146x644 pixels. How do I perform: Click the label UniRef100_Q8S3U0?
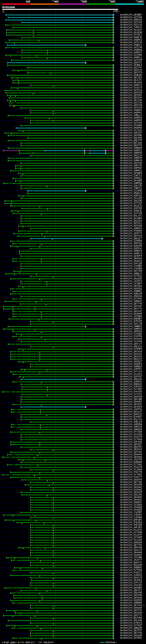click(x=131, y=98)
